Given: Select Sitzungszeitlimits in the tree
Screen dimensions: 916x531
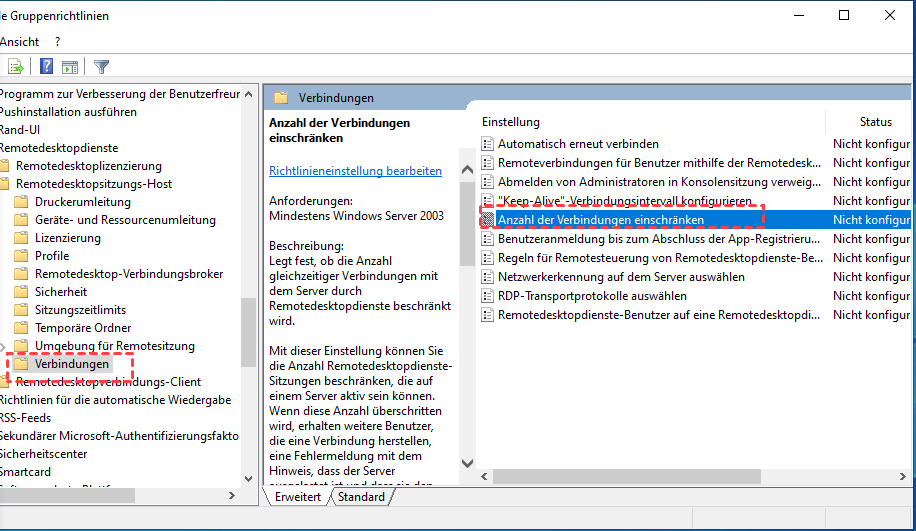Looking at the screenshot, I should 80,310.
